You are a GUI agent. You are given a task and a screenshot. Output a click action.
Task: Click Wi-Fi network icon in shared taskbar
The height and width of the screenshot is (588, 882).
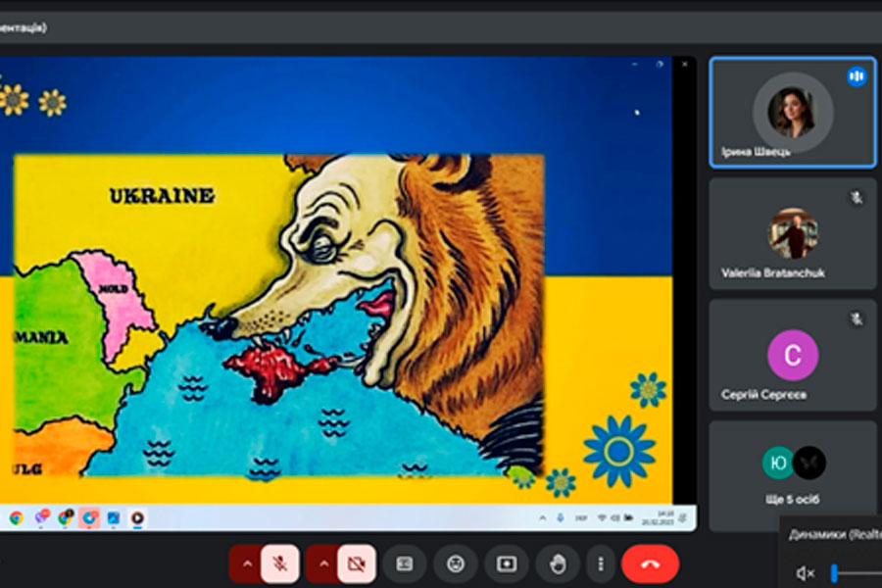click(602, 518)
